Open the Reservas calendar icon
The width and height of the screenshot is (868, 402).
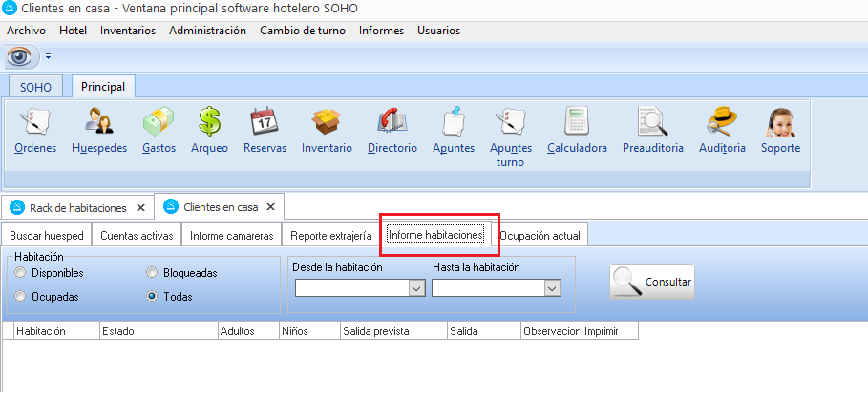click(265, 122)
